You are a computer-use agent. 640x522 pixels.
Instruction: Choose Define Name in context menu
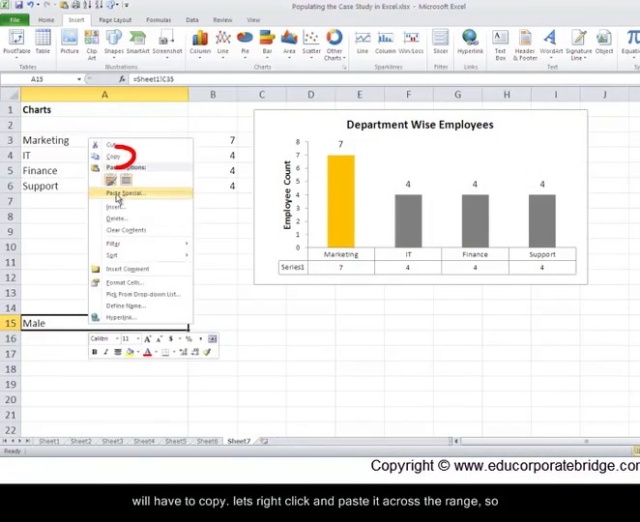tap(141, 306)
